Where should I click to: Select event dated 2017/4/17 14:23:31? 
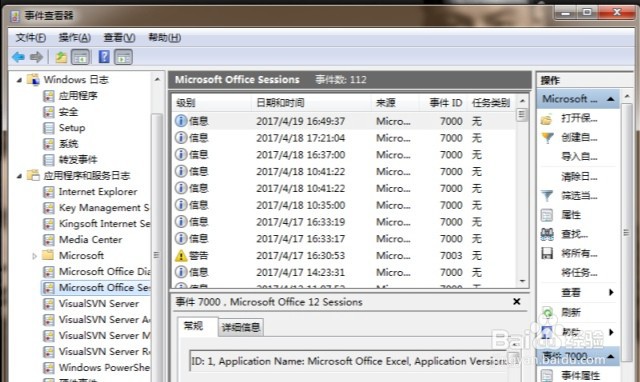click(x=344, y=272)
